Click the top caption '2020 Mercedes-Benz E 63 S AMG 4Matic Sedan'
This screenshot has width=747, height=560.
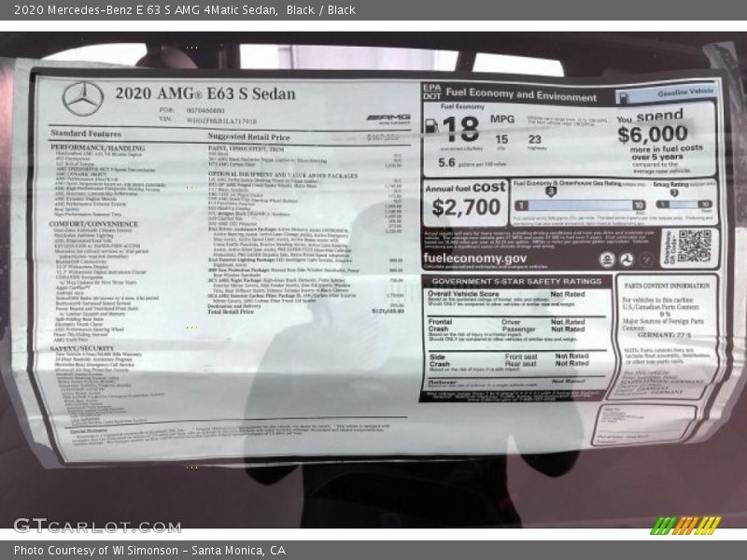pyautogui.click(x=146, y=10)
